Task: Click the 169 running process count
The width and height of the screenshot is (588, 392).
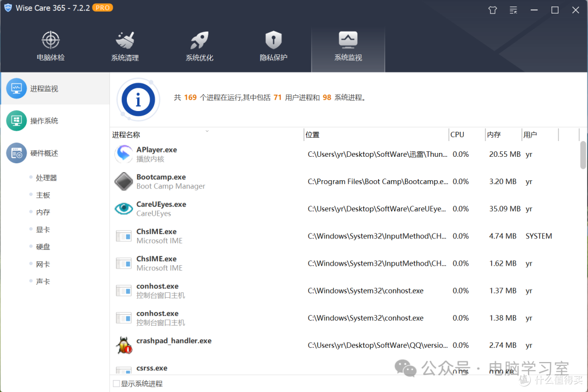Action: coord(191,97)
